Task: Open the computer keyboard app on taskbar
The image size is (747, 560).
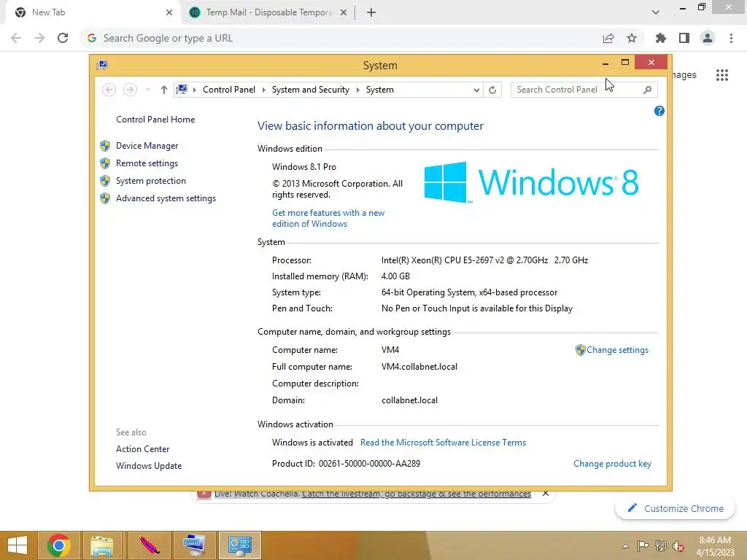Action: point(194,545)
